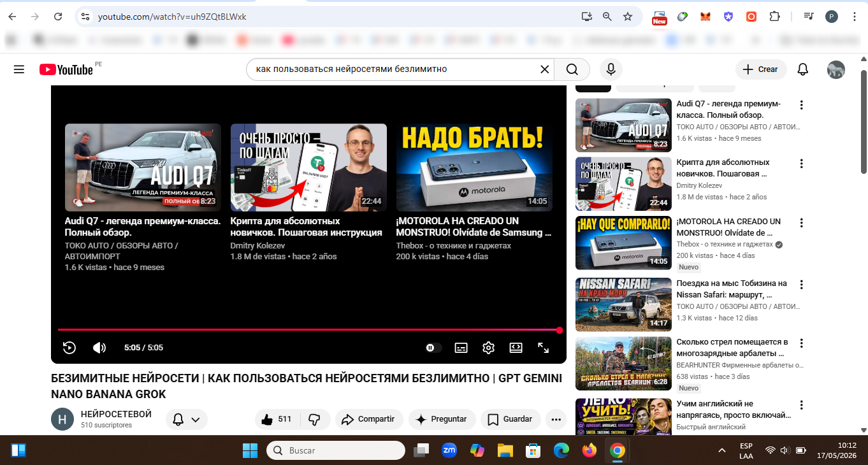Install the YouTube app from the address bar

587,17
